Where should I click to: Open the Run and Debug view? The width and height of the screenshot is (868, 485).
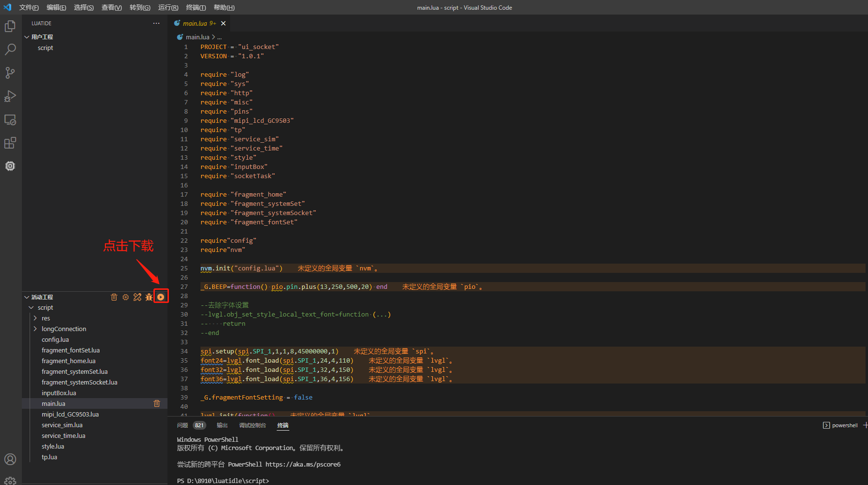(10, 96)
